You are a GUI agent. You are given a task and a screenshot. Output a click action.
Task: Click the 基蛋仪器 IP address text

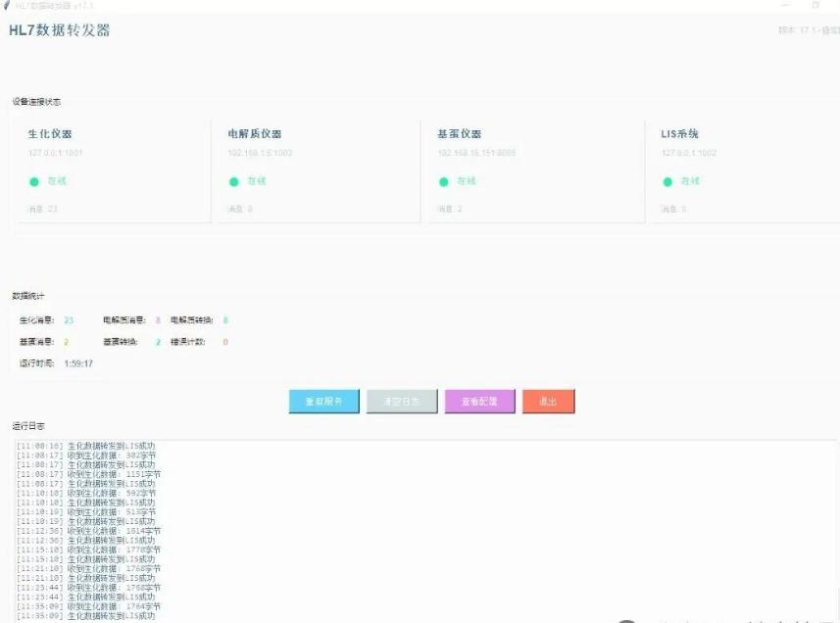click(x=476, y=153)
